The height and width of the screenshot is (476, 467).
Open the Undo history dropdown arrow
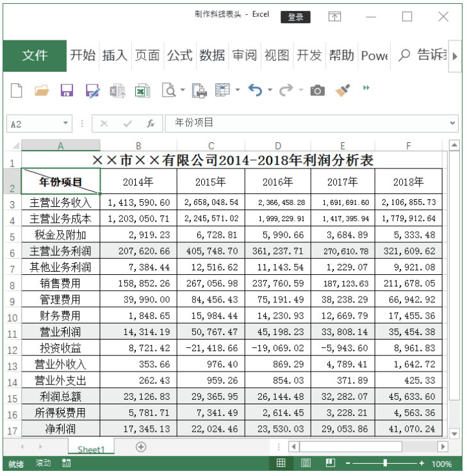[x=270, y=90]
